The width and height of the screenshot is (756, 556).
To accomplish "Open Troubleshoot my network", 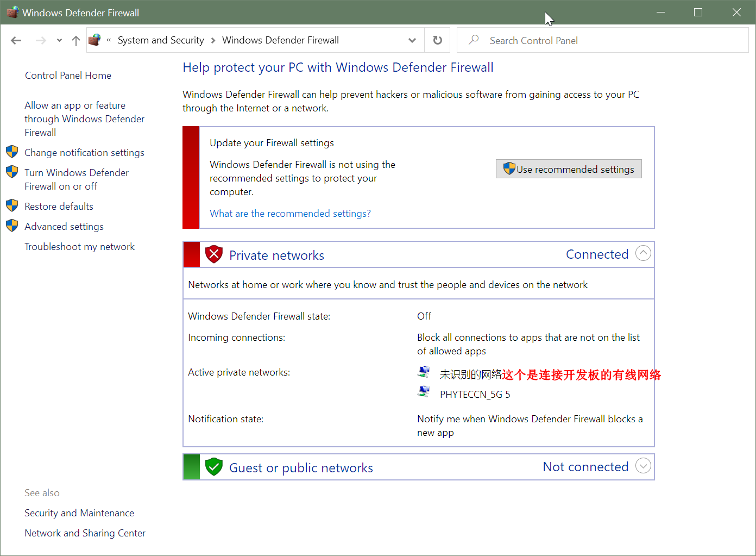I will [x=79, y=247].
